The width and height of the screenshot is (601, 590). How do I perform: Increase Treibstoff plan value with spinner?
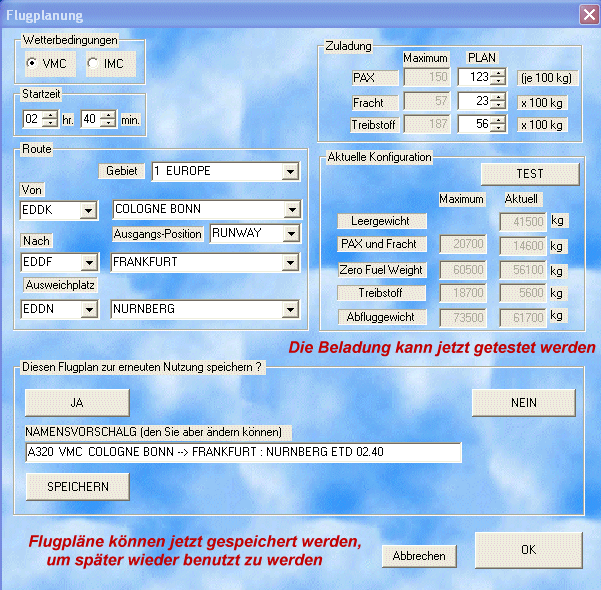[x=498, y=119]
